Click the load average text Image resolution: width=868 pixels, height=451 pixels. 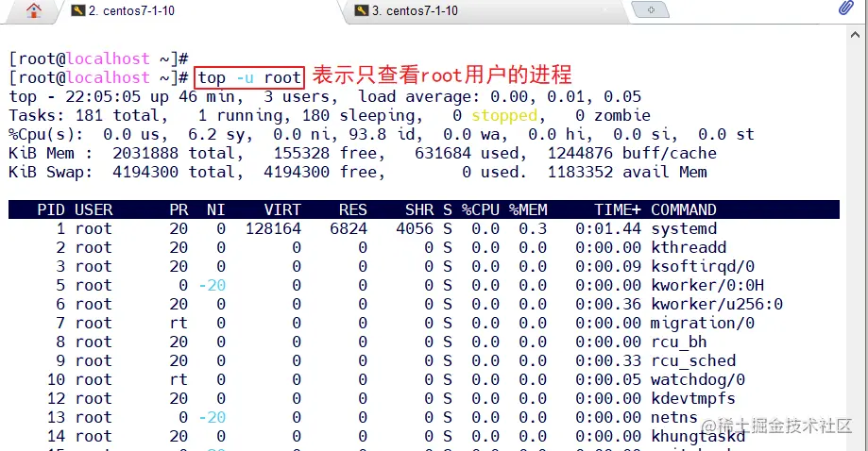click(x=500, y=97)
